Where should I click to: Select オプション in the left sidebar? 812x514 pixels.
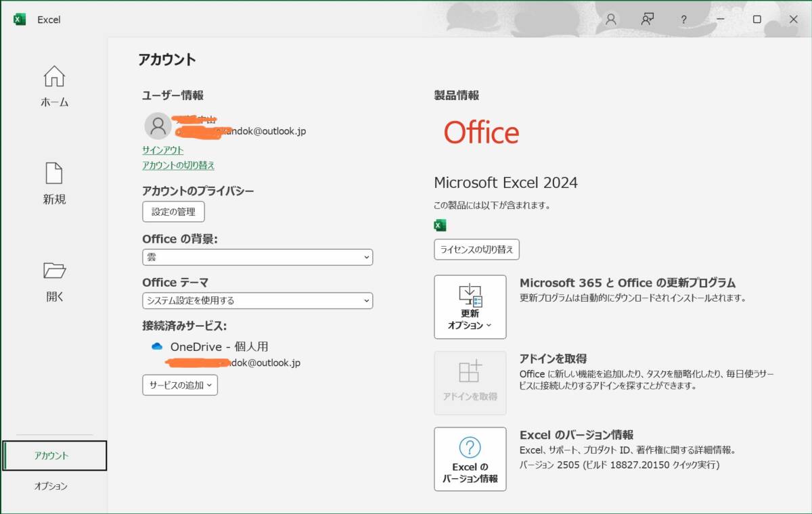51,486
